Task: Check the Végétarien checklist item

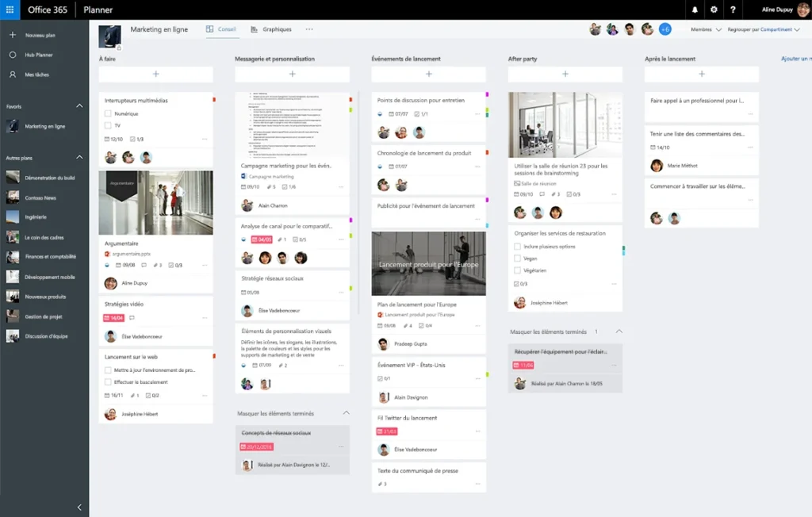Action: click(517, 270)
